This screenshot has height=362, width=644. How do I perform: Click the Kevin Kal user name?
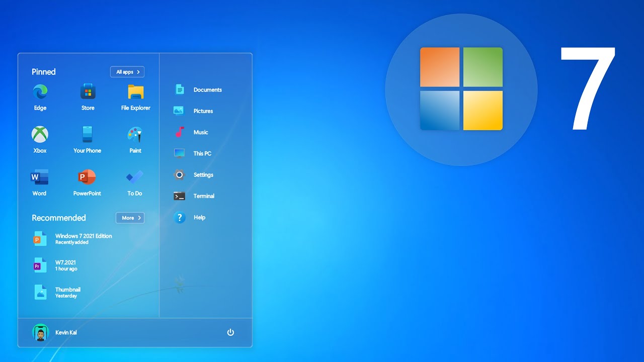[66, 333]
